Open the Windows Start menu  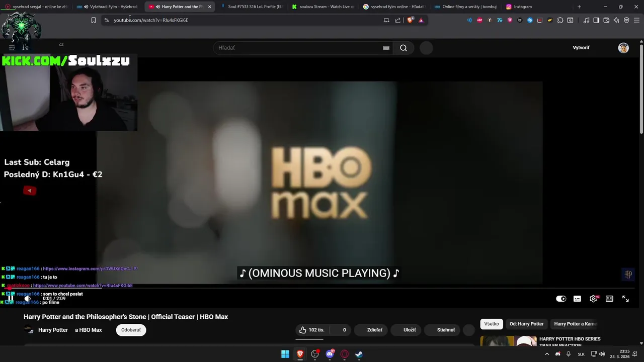click(285, 354)
